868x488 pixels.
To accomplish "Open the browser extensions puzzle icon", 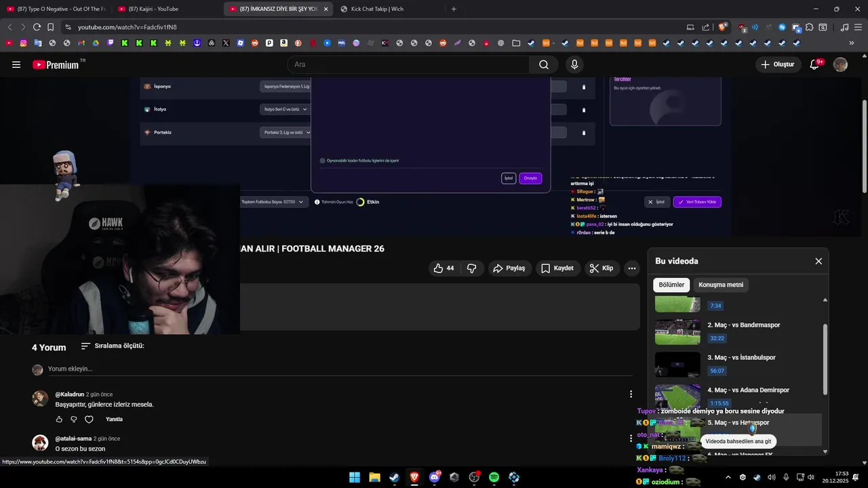I will [x=809, y=27].
